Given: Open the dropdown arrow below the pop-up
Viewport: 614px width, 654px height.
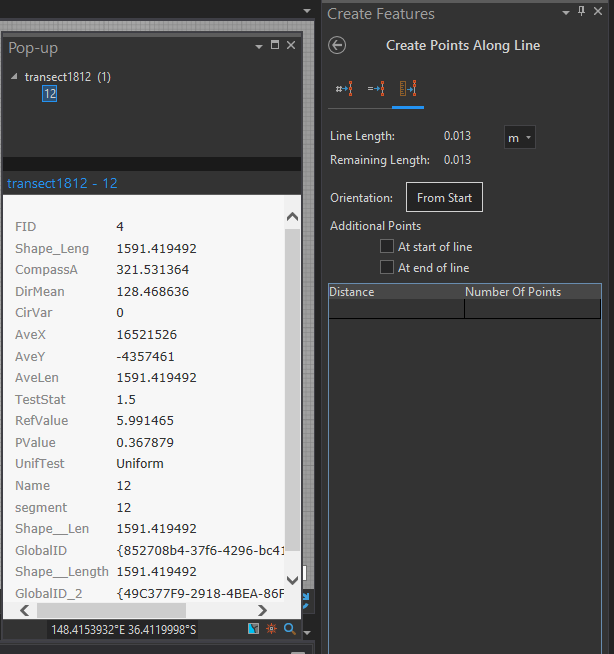Looking at the screenshot, I should 307,633.
